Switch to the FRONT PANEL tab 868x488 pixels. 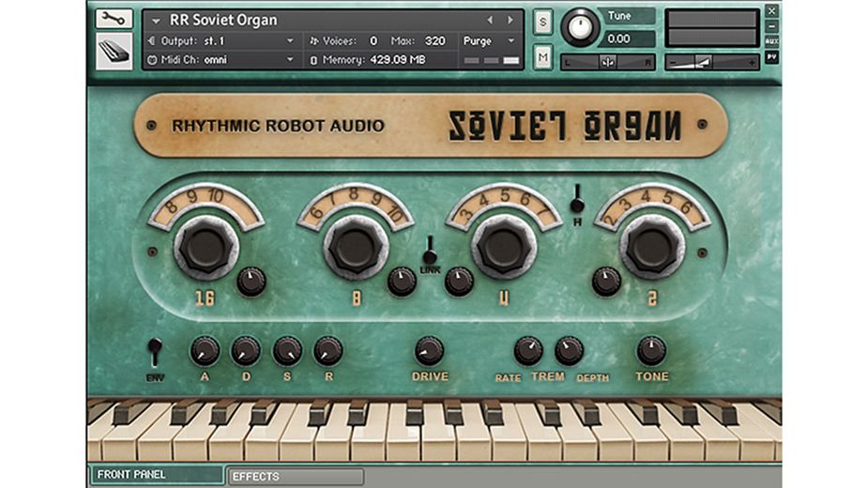[158, 475]
